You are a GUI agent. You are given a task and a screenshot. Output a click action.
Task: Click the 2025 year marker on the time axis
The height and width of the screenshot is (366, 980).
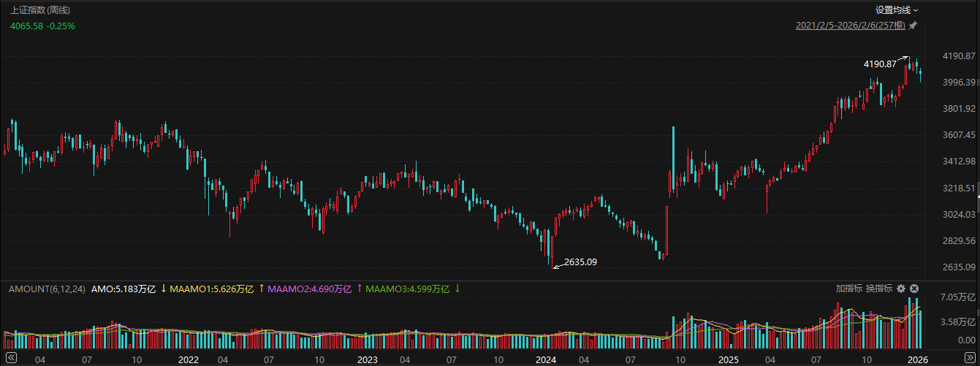pyautogui.click(x=727, y=360)
